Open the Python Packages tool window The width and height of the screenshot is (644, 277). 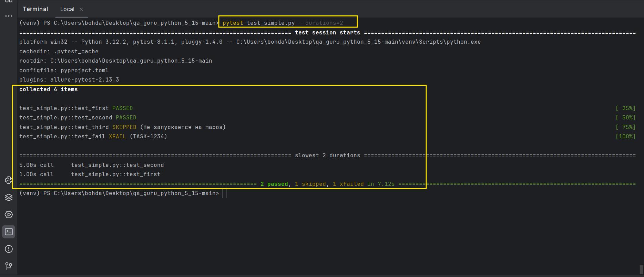(x=9, y=180)
